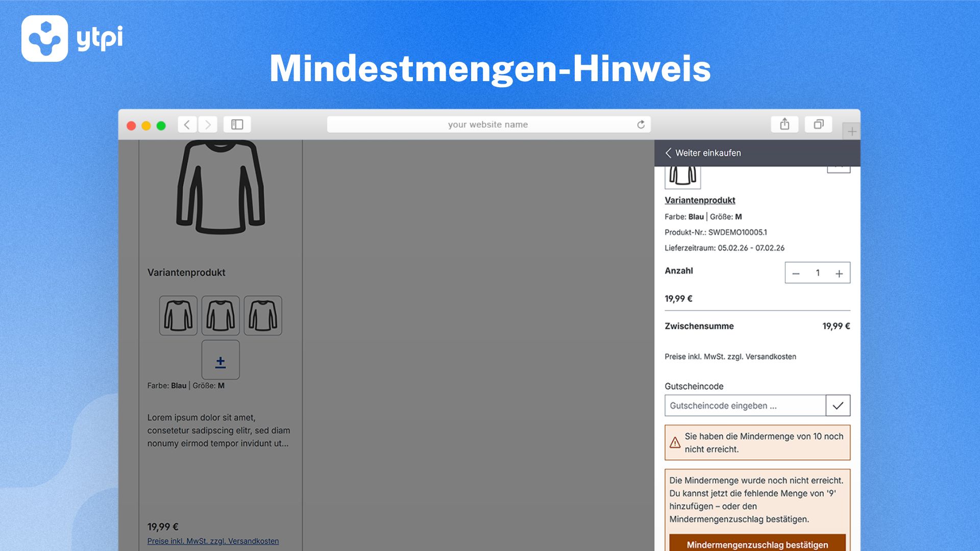Screen dimensions: 980x551
Task: Add a new browser tab
Action: coord(851,132)
